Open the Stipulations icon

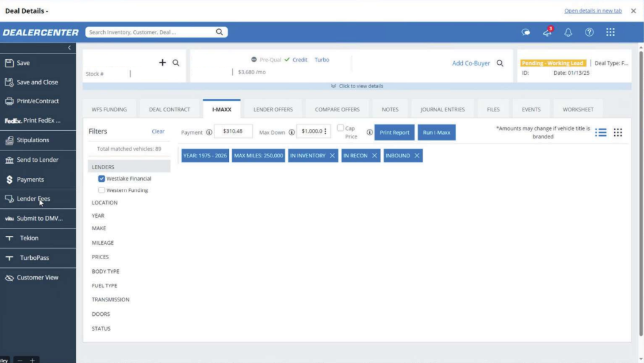(9, 140)
